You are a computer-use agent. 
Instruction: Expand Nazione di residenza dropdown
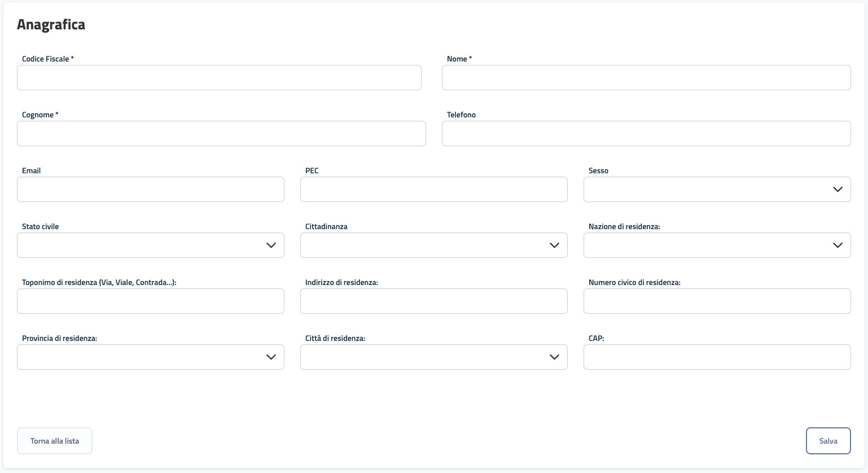click(x=717, y=246)
